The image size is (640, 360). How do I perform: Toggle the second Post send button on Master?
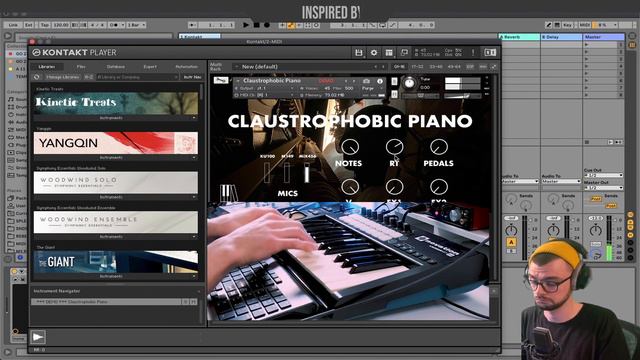(x=611, y=206)
